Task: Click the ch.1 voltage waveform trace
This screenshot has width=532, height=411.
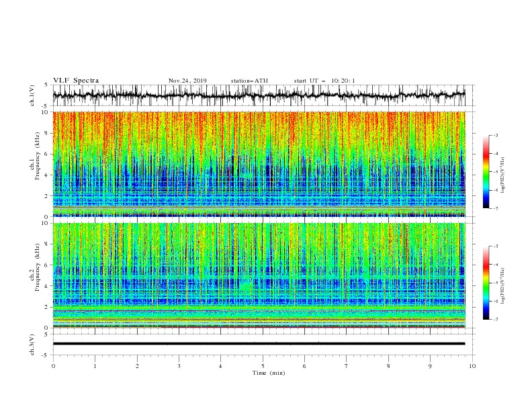Action: point(259,95)
